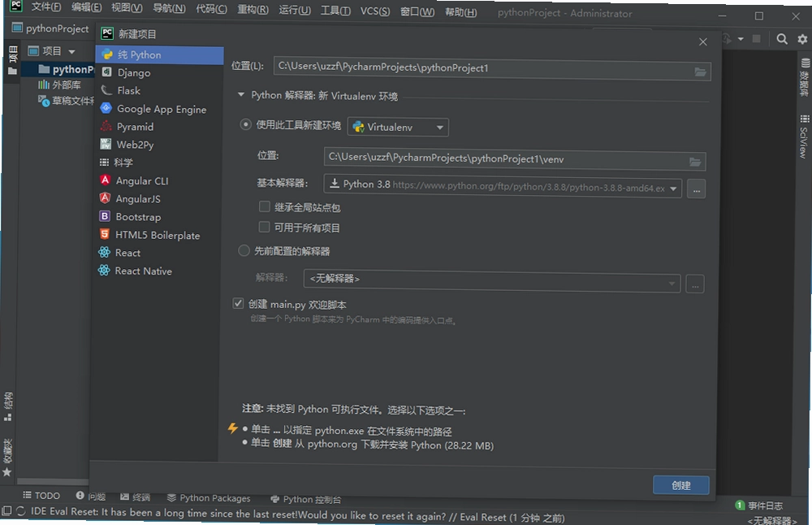Viewport: 812px width, 525px height.
Task: Open search everywhere magnifier icon
Action: 782,39
